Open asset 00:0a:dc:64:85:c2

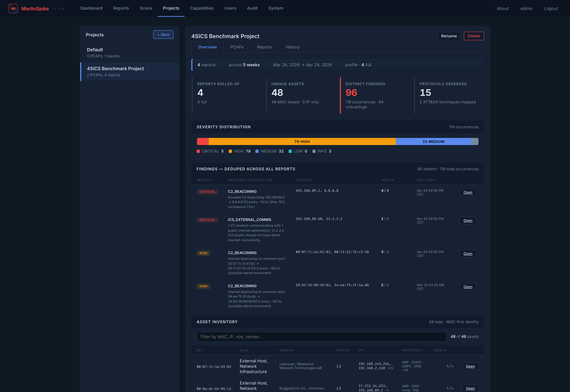(470, 388)
